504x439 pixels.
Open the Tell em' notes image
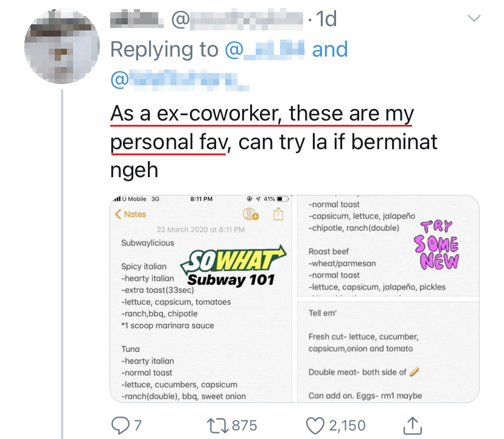[387, 351]
